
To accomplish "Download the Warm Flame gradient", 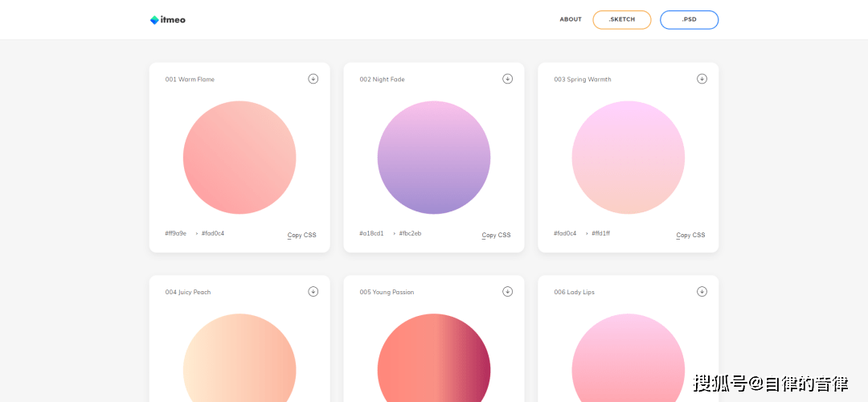I will point(313,79).
